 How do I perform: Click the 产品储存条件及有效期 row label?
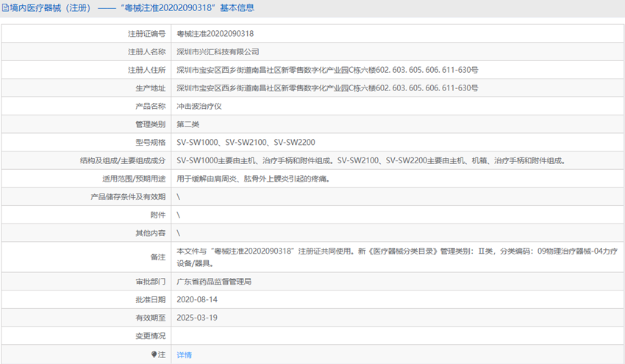click(128, 197)
